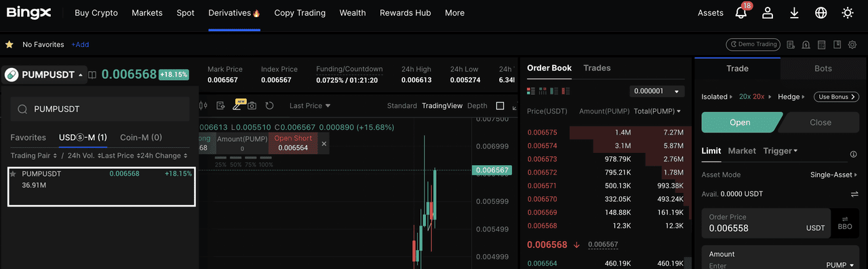
Task: Open trading settings gear icon
Action: 852,45
